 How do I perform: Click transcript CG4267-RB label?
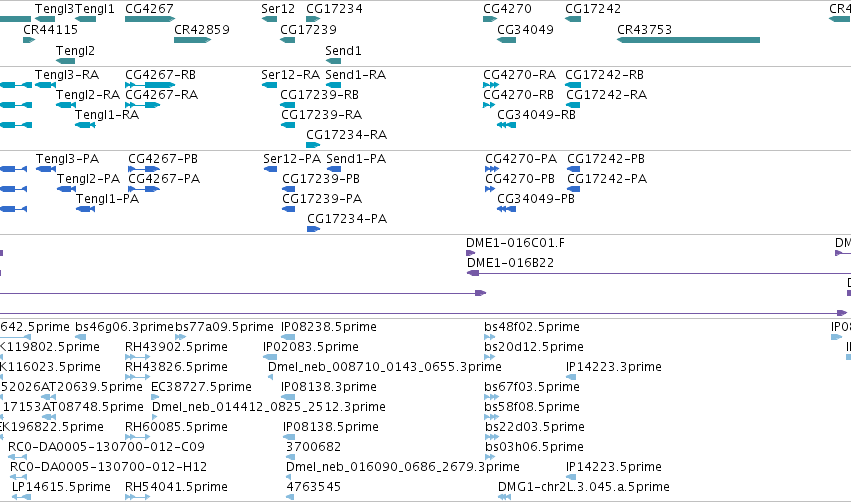click(x=161, y=74)
